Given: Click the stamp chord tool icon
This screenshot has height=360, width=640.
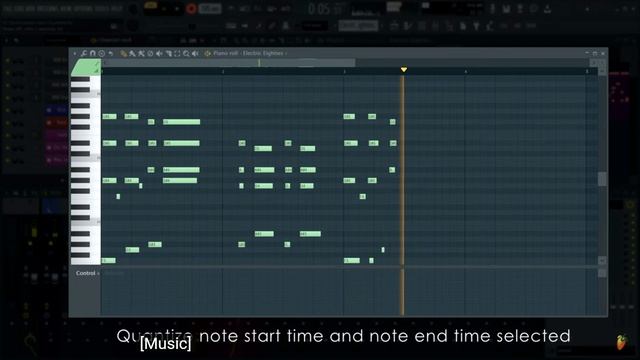Looking at the screenshot, I should coord(101,53).
